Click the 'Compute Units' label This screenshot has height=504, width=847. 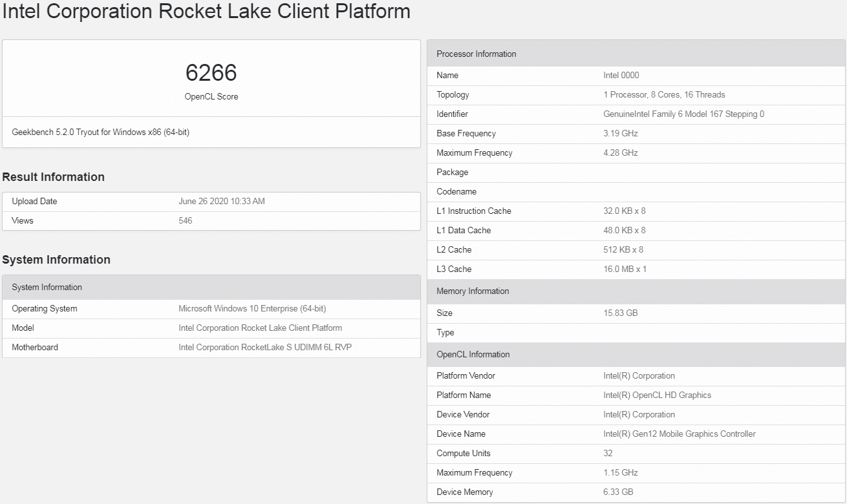(x=464, y=454)
